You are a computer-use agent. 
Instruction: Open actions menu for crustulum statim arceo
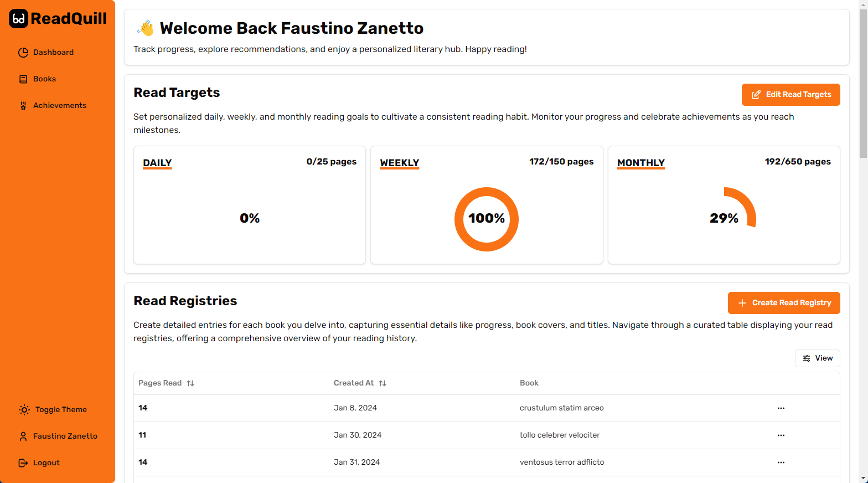pyautogui.click(x=781, y=408)
